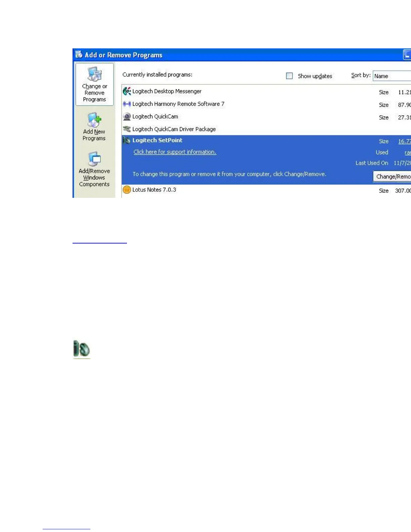Click the 27.31 size value for QuickCam

pyautogui.click(x=404, y=118)
